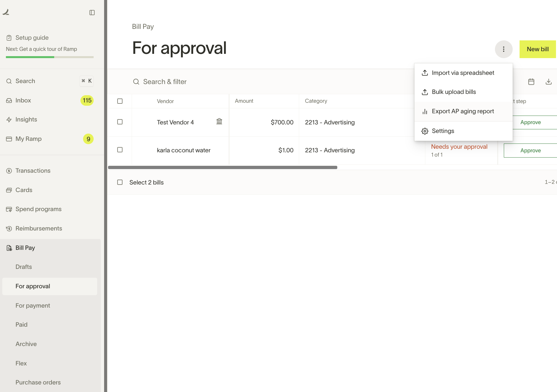This screenshot has width=557, height=392.
Task: Click the calendar icon in toolbar
Action: [x=531, y=82]
